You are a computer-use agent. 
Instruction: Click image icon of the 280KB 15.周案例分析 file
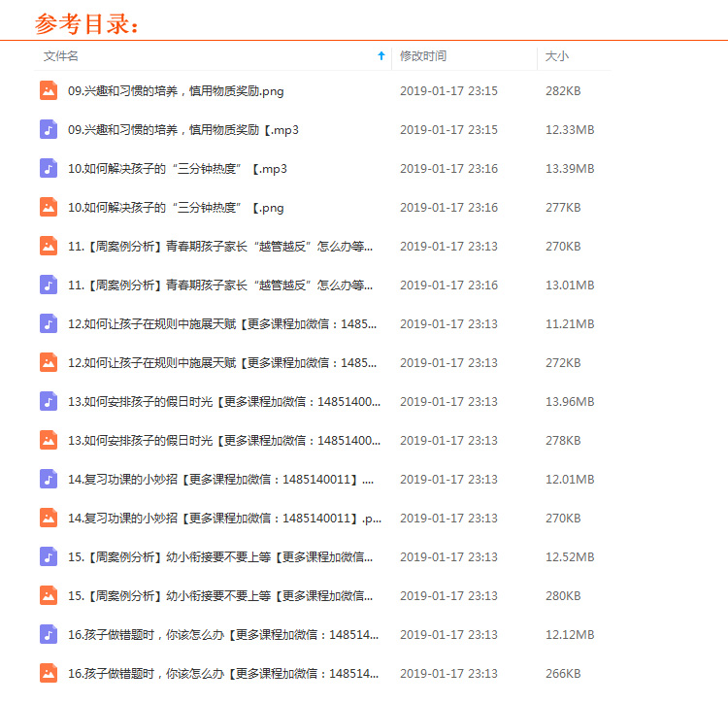pos(49,595)
